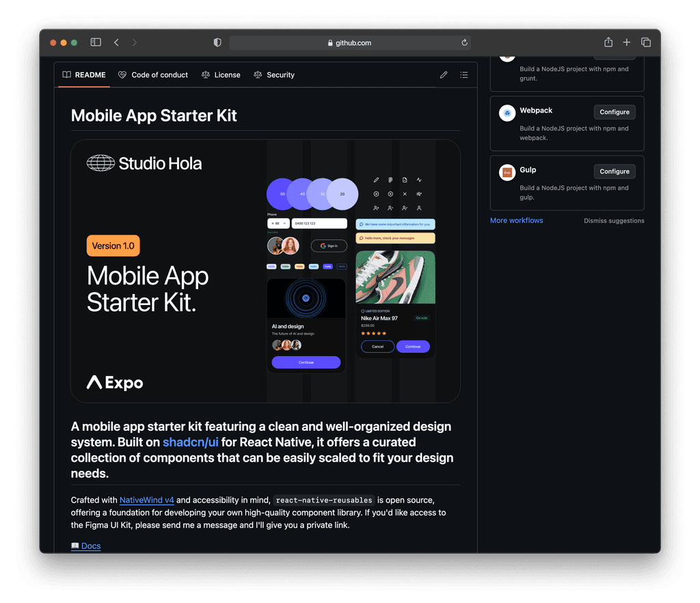
Task: Configure the Gulp workflow
Action: [x=615, y=172]
